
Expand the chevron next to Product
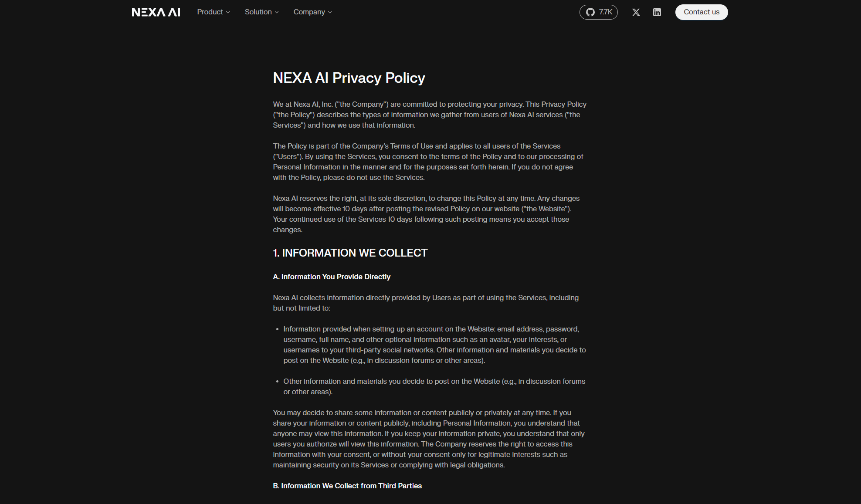pyautogui.click(x=228, y=12)
